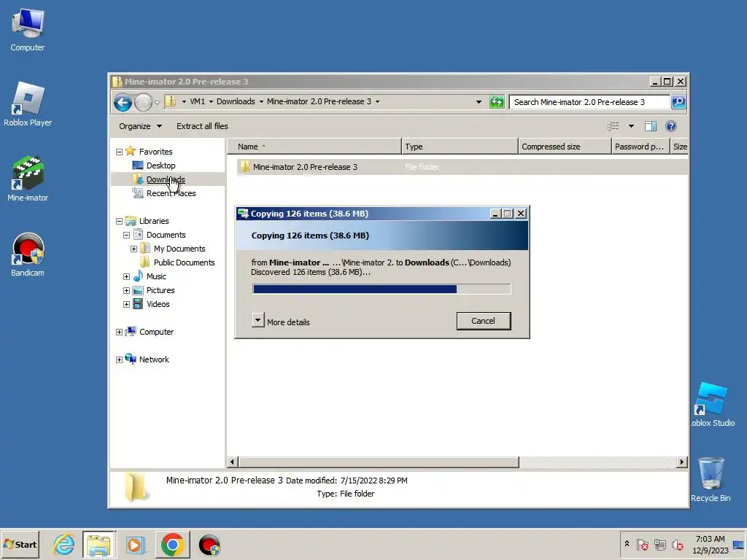Open the Roblox Studio desktop shortcut

tap(713, 405)
